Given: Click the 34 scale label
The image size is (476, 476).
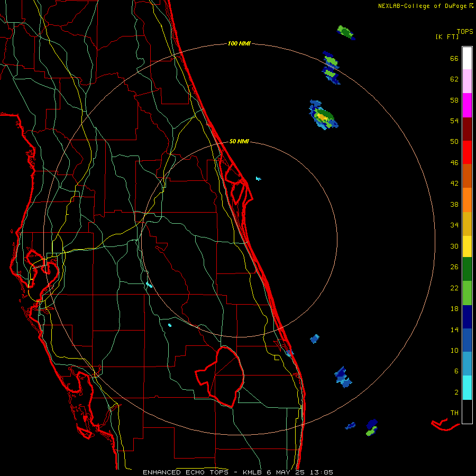Looking at the screenshot, I should tap(454, 225).
